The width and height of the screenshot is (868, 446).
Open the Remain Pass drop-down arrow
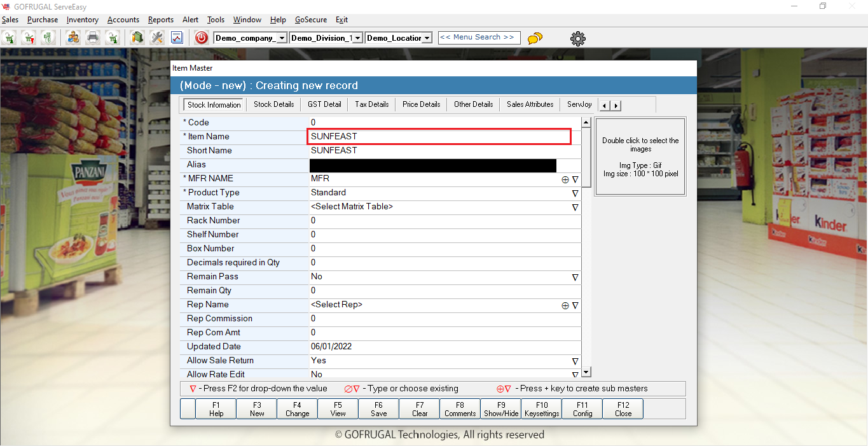click(x=575, y=277)
